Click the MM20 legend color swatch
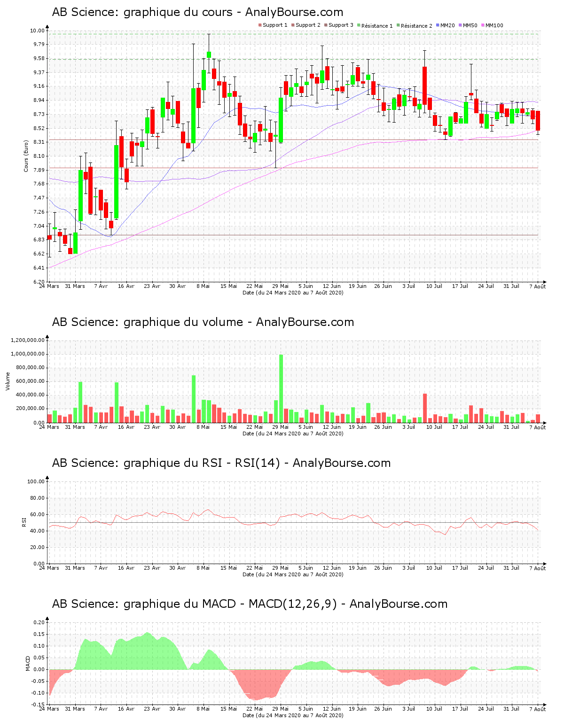Viewport: 564px width, 728px height. point(438,25)
